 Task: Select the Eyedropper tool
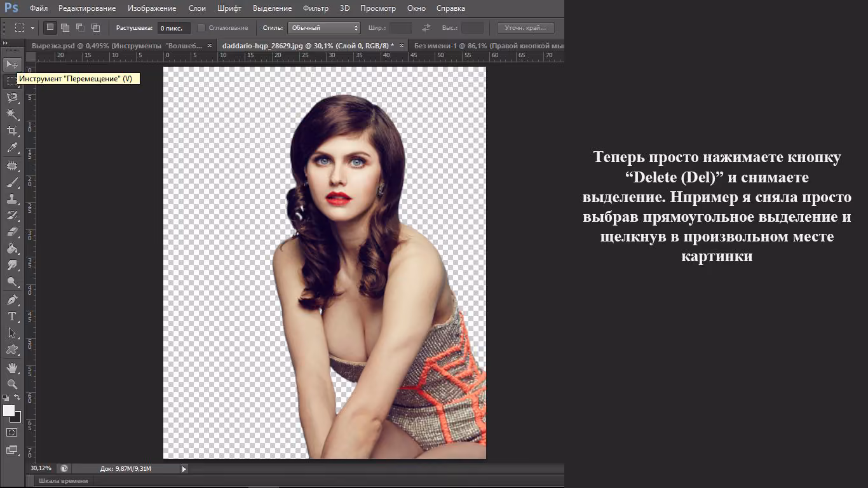(12, 148)
